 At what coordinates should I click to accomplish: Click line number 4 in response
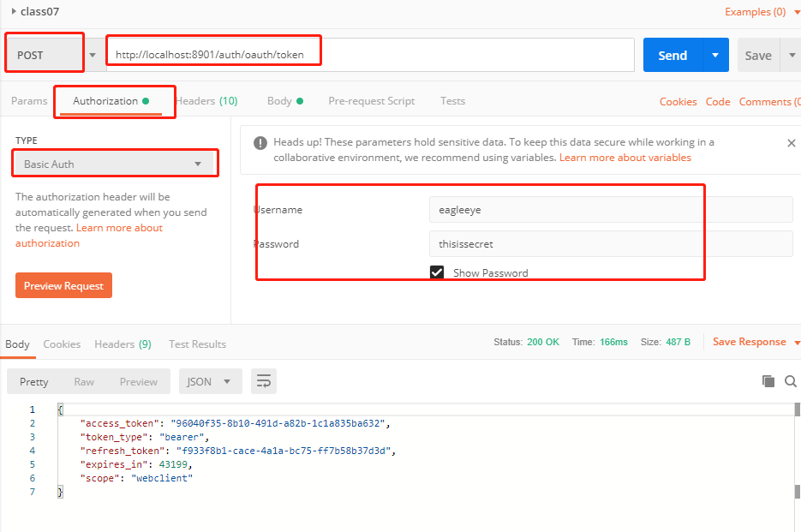tap(33, 451)
